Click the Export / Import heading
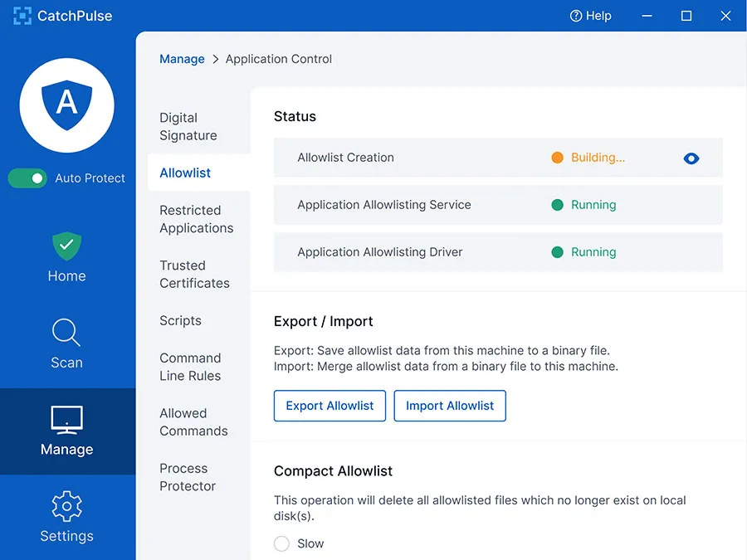 pyautogui.click(x=323, y=321)
